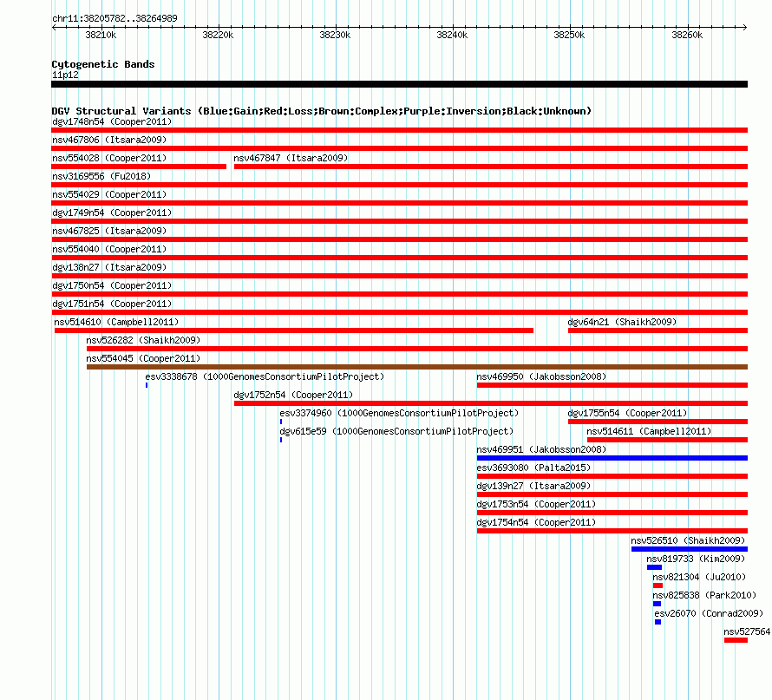Click nsv467847 (Itsara2009) label
The height and width of the screenshot is (700, 772).
coord(291,158)
